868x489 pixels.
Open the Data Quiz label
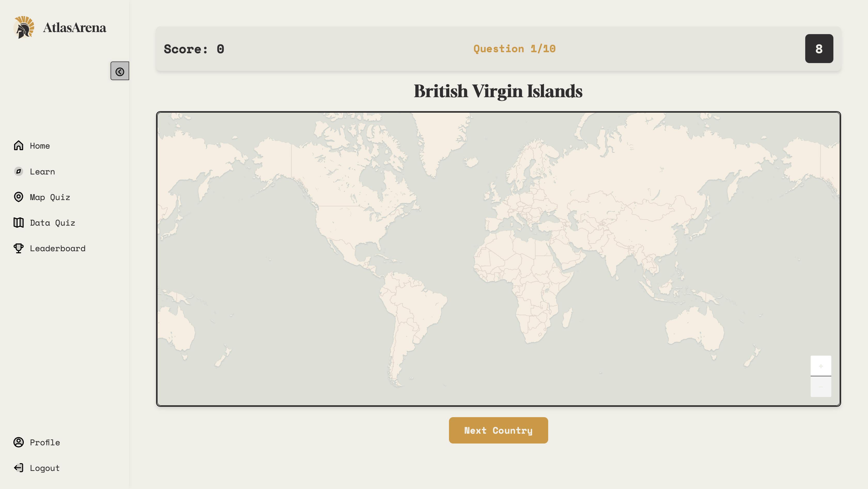click(x=52, y=223)
